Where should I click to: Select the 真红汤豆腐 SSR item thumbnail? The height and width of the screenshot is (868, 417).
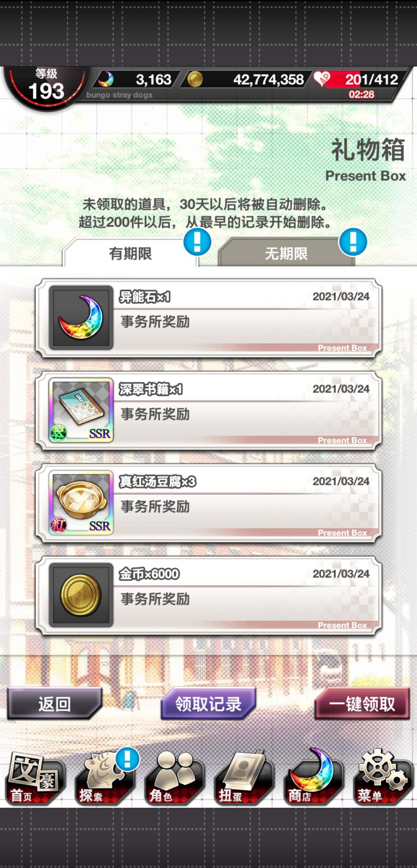tap(81, 503)
